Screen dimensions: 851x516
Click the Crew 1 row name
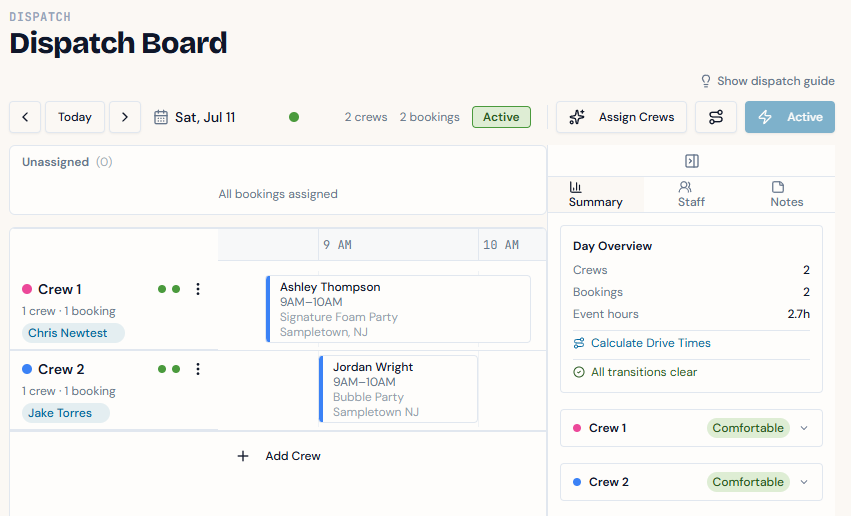(x=60, y=289)
